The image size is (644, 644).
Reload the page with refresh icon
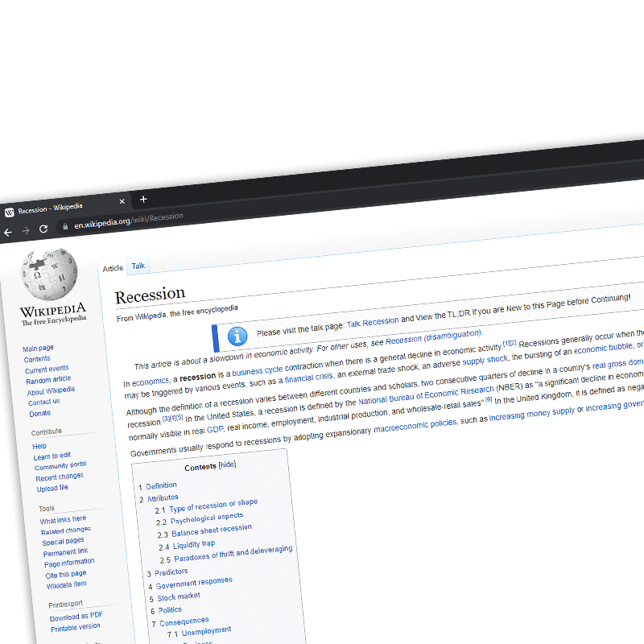point(43,229)
